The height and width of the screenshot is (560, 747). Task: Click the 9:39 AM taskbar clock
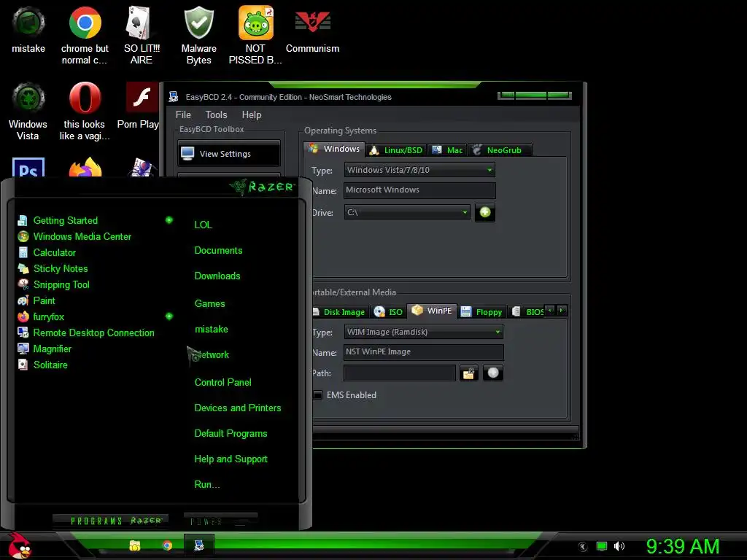click(x=683, y=547)
